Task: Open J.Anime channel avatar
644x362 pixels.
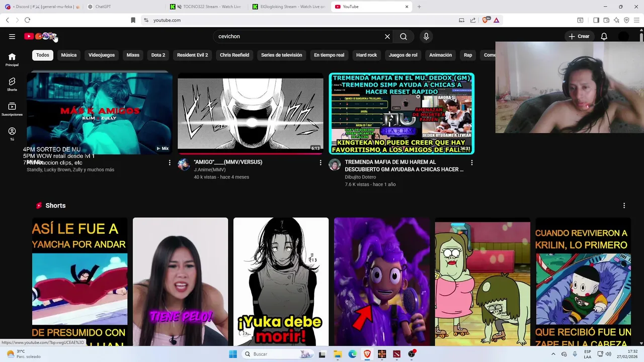Action: pos(184,164)
